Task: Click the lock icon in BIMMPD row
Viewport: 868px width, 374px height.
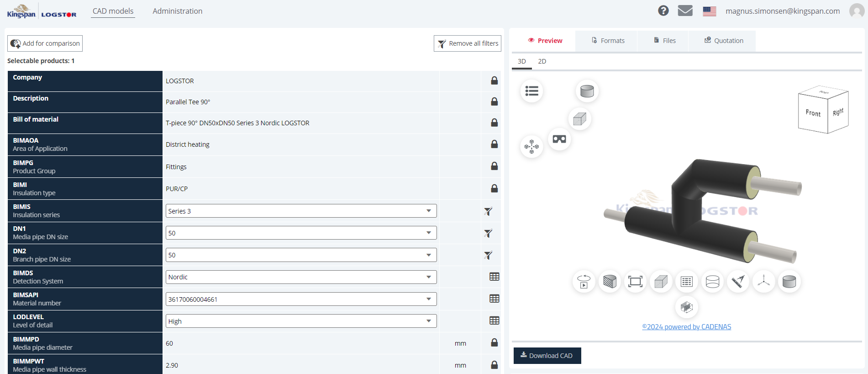Action: pos(494,342)
